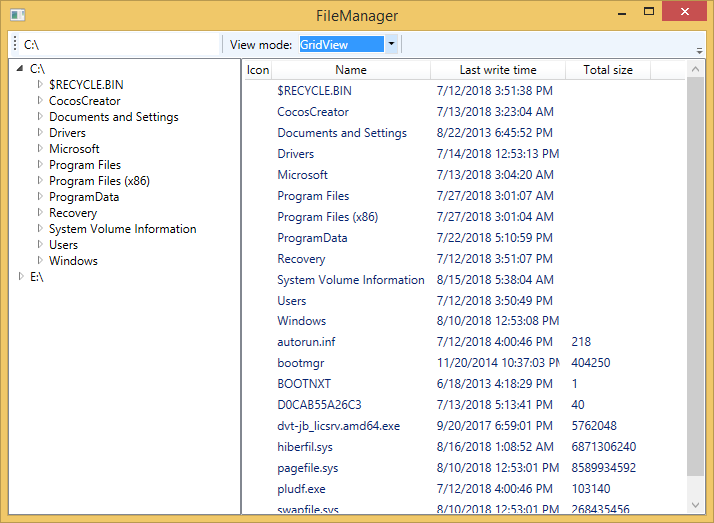Expand the ProgramData tree node
The width and height of the screenshot is (714, 523).
40,196
